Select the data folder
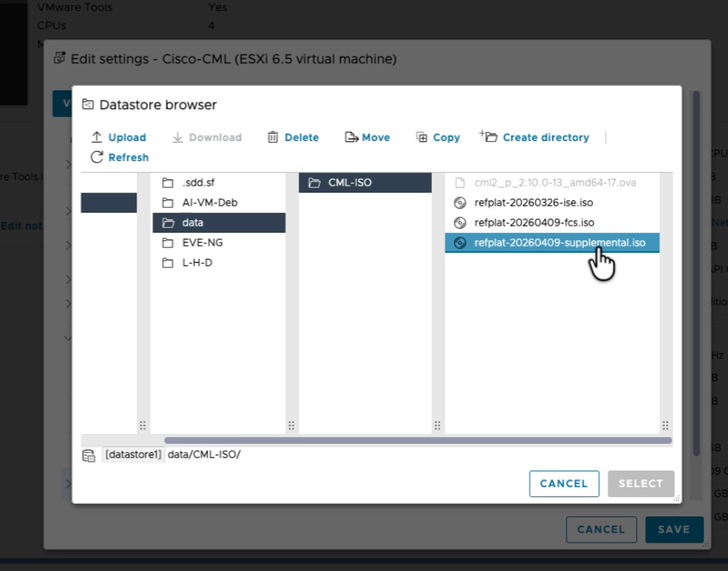Screen dimensions: 728x571 click(x=219, y=223)
